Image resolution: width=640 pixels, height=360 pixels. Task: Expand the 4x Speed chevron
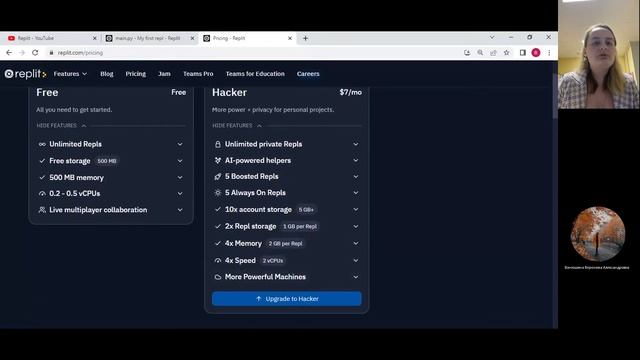coord(356,260)
